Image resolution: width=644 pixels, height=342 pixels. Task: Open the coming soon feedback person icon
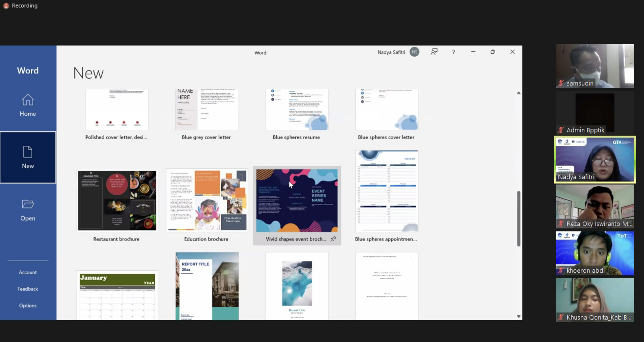pyautogui.click(x=434, y=52)
